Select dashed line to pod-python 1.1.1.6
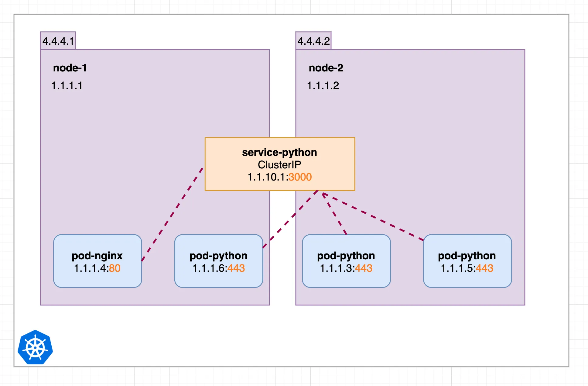 point(290,219)
